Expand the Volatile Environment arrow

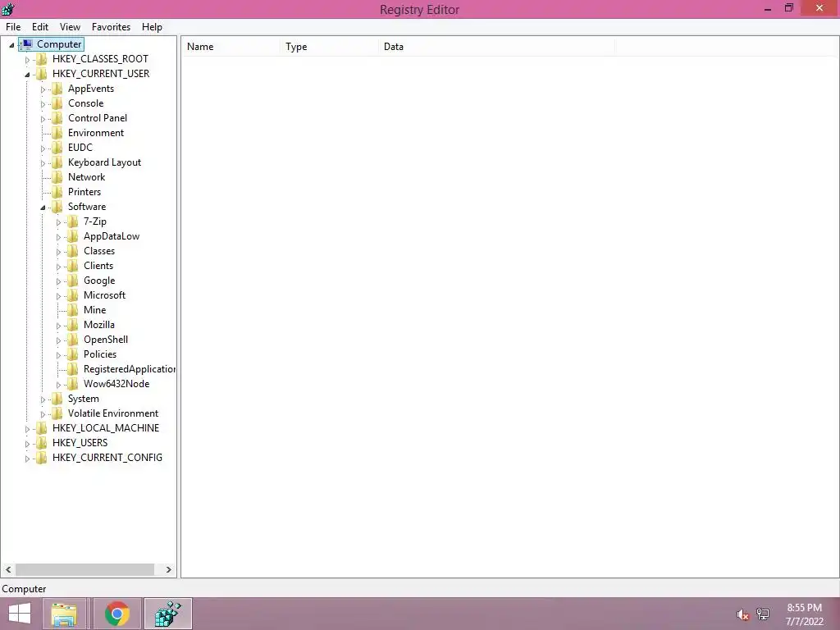(x=43, y=414)
